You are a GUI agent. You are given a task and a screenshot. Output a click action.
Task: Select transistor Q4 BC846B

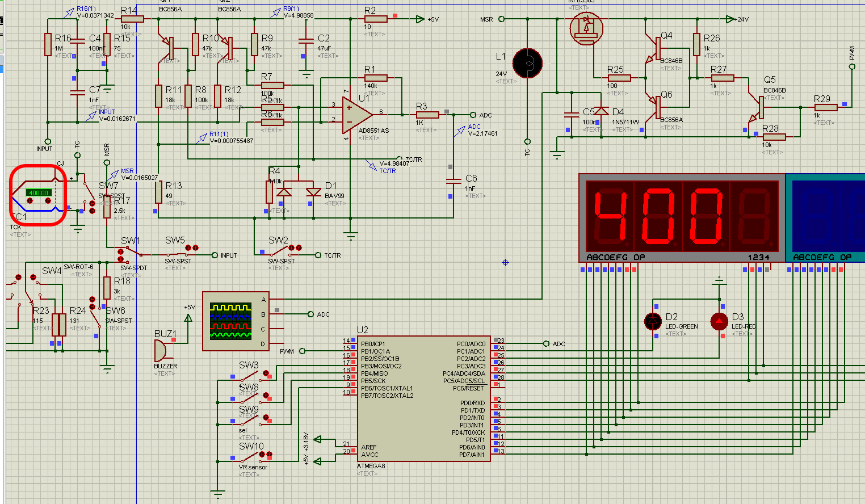pyautogui.click(x=653, y=48)
